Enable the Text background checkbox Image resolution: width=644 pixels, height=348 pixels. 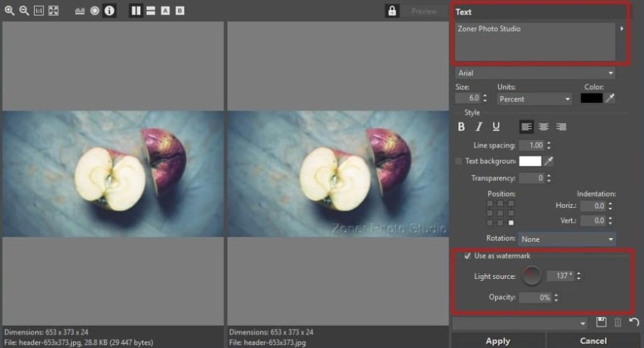(x=458, y=161)
